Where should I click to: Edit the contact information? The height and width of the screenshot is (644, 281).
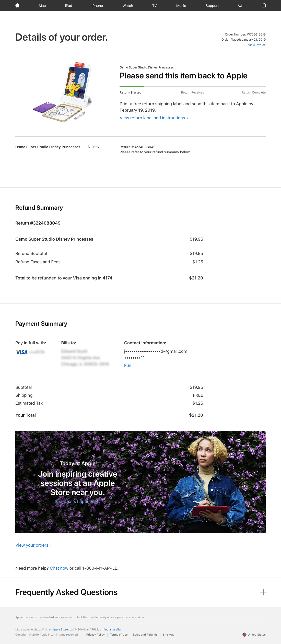[128, 366]
